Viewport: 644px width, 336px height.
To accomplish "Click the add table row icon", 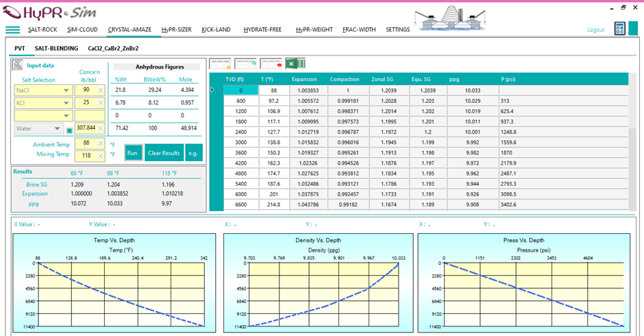I will 220,64.
